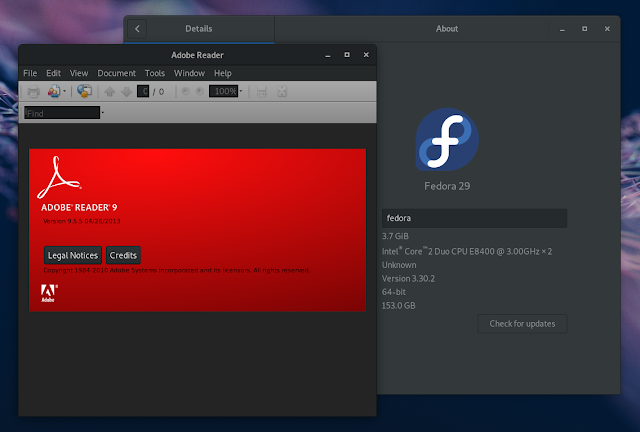Open the Find options dropdown arrow

(102, 113)
